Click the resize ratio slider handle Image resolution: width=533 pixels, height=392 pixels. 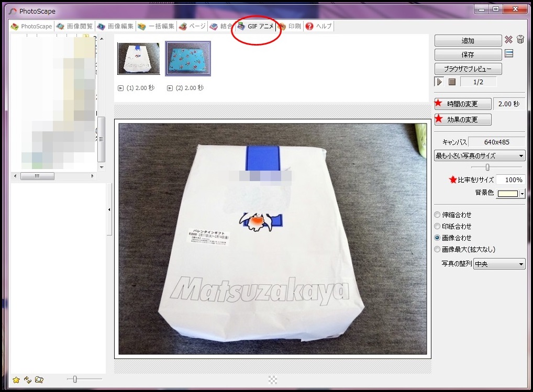487,167
